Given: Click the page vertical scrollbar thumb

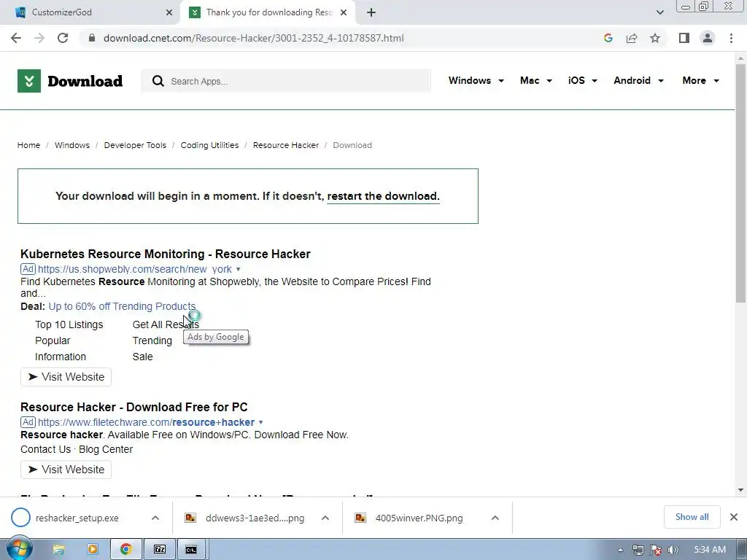Looking at the screenshot, I should 740,183.
